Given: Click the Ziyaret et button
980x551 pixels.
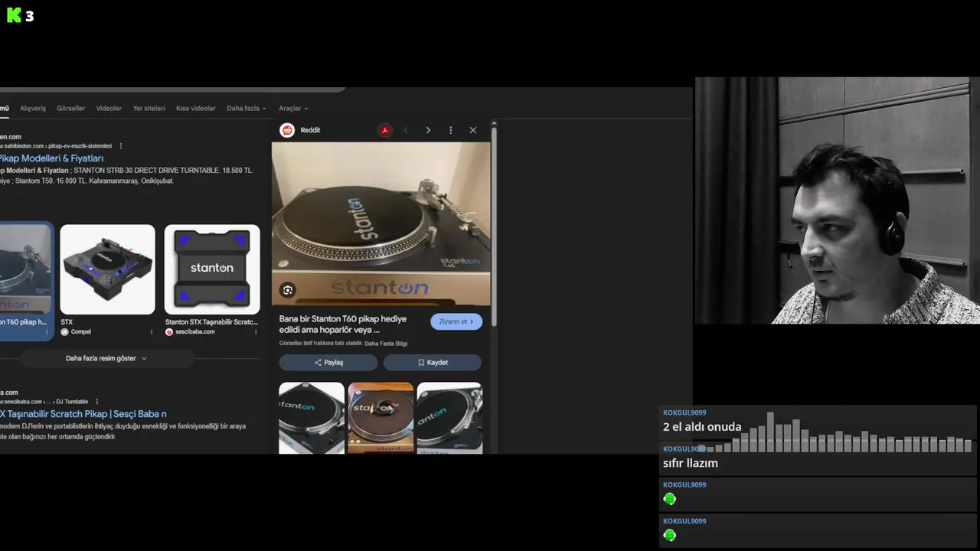Looking at the screenshot, I should coord(456,321).
